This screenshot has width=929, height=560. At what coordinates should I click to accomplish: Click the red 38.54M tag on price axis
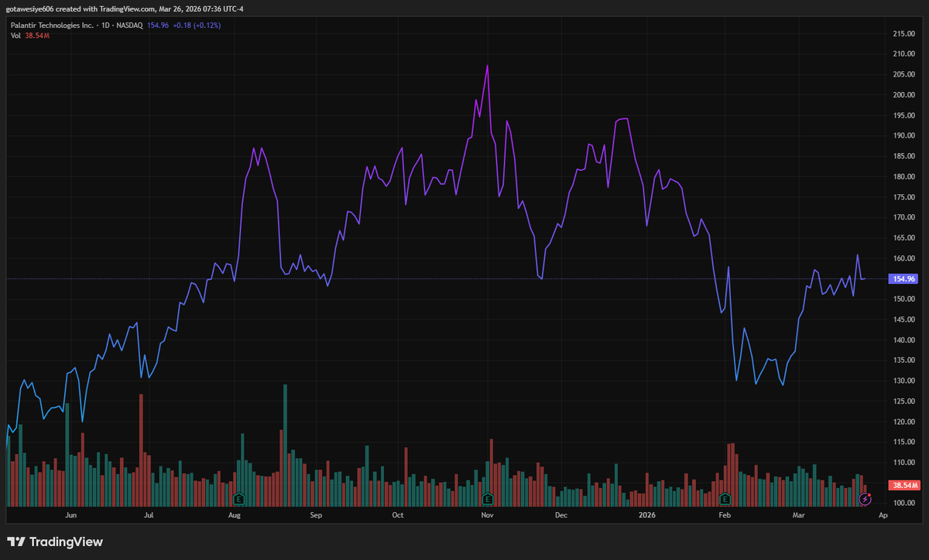coord(904,485)
